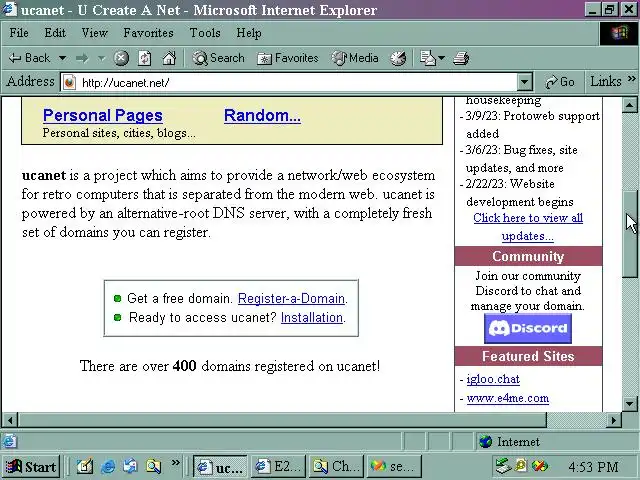Click the IE page icon in status bar
The width and height of the screenshot is (640, 480).
(x=10, y=441)
